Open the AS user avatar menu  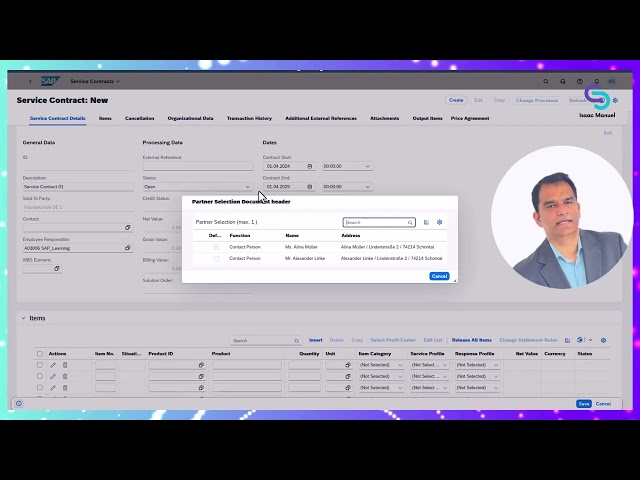(612, 81)
